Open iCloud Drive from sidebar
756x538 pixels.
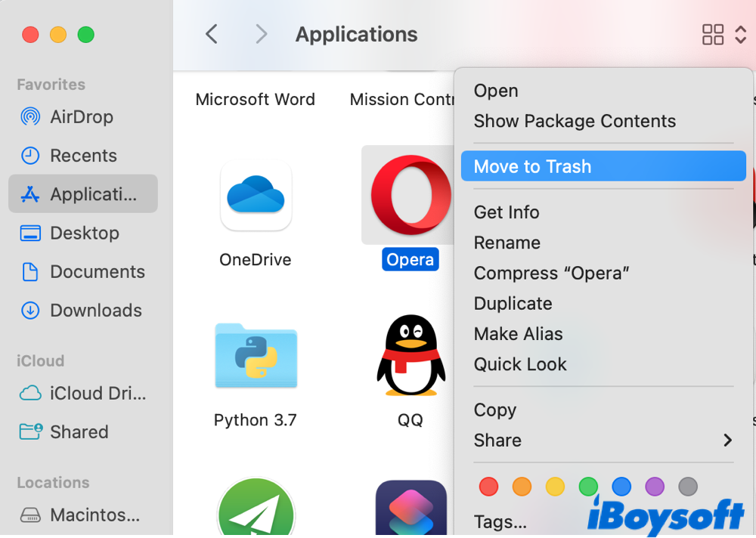click(98, 394)
